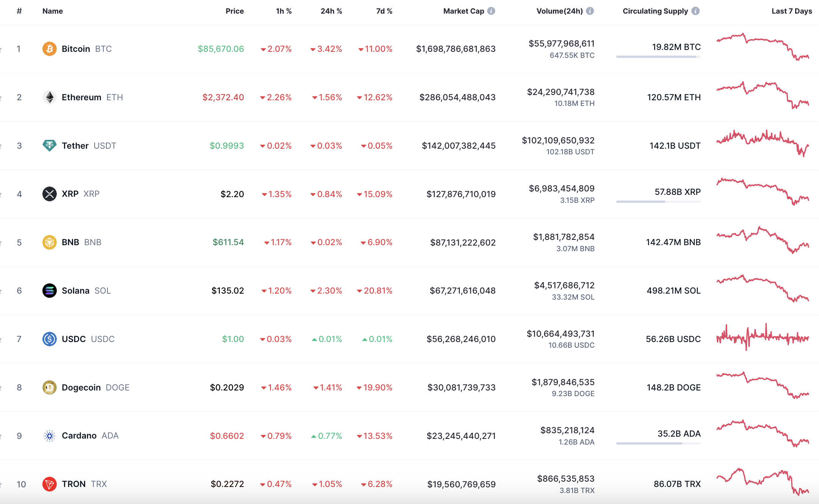Click the XRP logo icon
This screenshot has height=504, width=819.
[50, 194]
